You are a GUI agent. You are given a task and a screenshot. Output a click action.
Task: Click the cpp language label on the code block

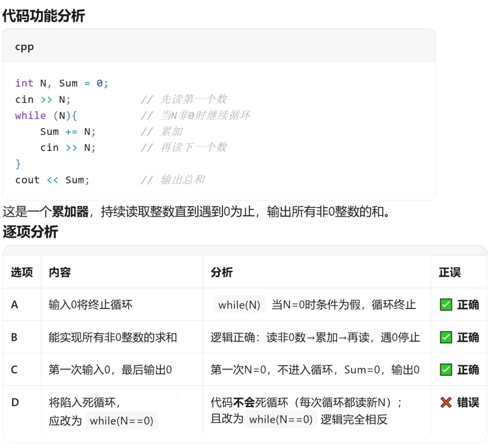25,47
